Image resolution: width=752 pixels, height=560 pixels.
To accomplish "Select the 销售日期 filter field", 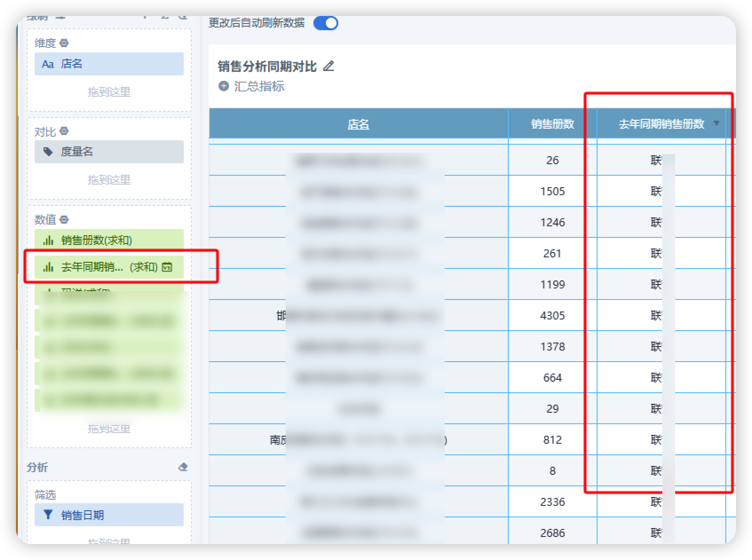I will point(109,515).
